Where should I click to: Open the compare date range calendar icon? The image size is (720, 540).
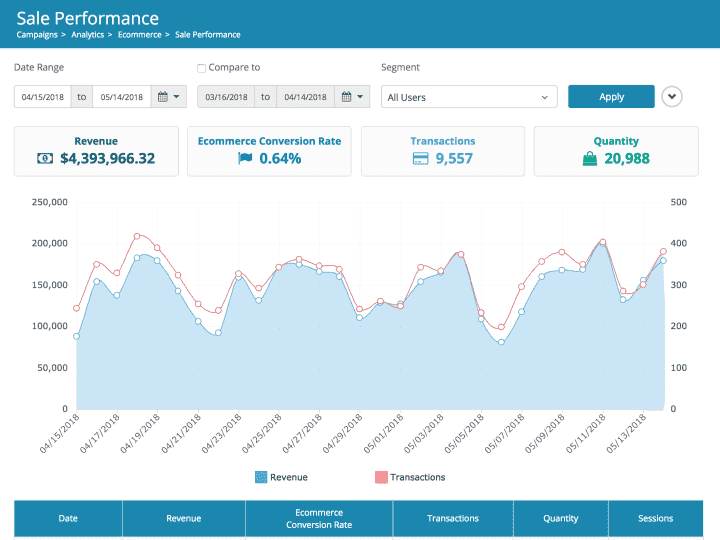[x=352, y=97]
